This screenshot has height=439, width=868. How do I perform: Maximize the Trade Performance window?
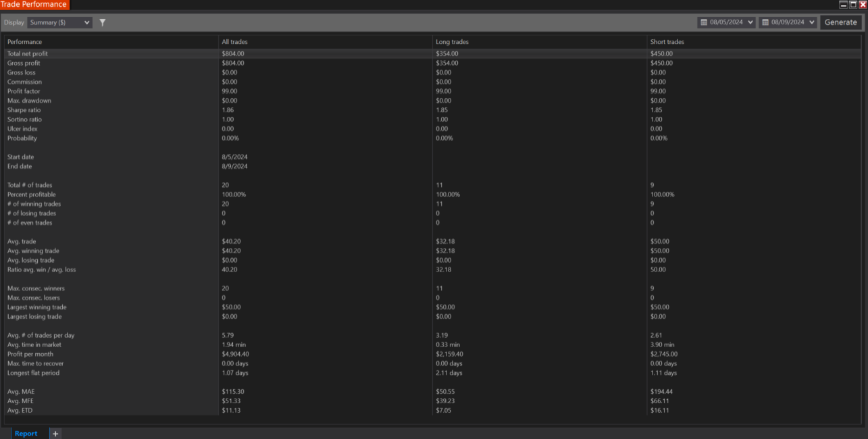(852, 4)
